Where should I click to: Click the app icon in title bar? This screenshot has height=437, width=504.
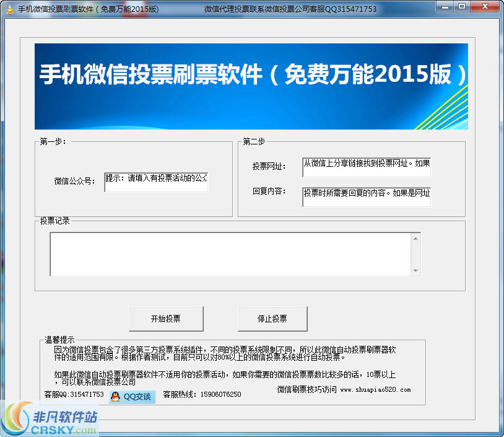coord(11,9)
